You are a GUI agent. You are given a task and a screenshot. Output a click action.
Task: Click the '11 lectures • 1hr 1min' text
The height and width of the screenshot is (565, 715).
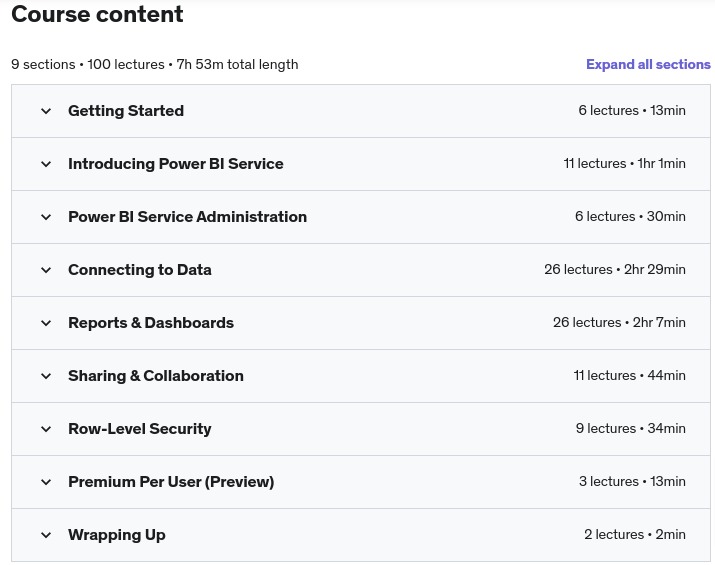coord(625,163)
